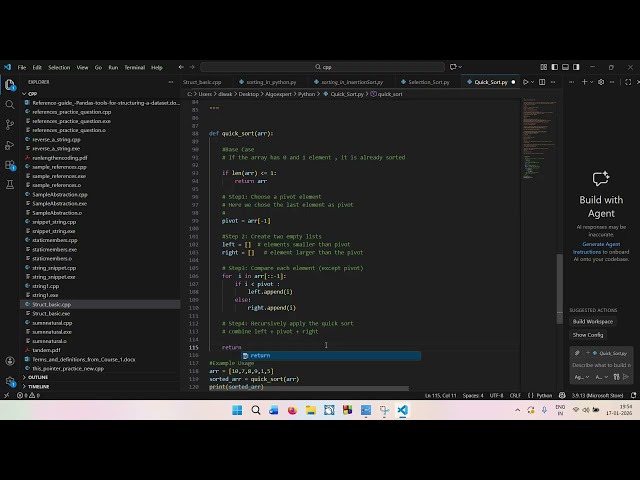Switch to sorting_in_insertionSort.py tab

click(351, 82)
